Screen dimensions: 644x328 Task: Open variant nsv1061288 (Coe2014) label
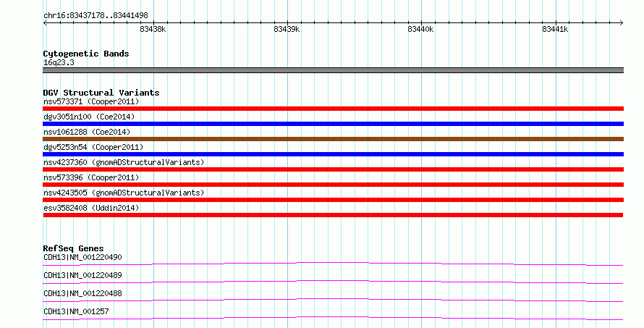click(x=87, y=132)
